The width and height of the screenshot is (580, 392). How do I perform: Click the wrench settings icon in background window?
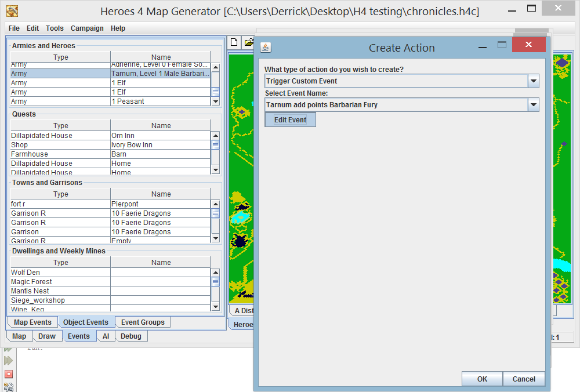coord(9,387)
